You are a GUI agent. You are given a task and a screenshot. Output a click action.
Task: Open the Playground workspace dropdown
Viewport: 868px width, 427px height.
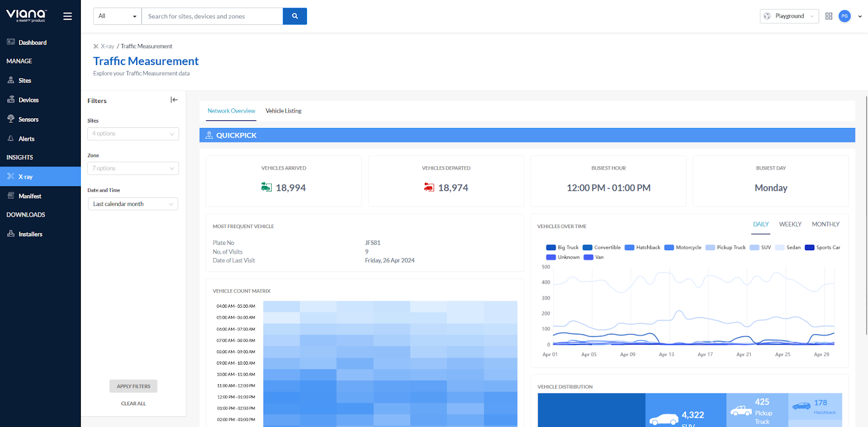click(x=789, y=16)
